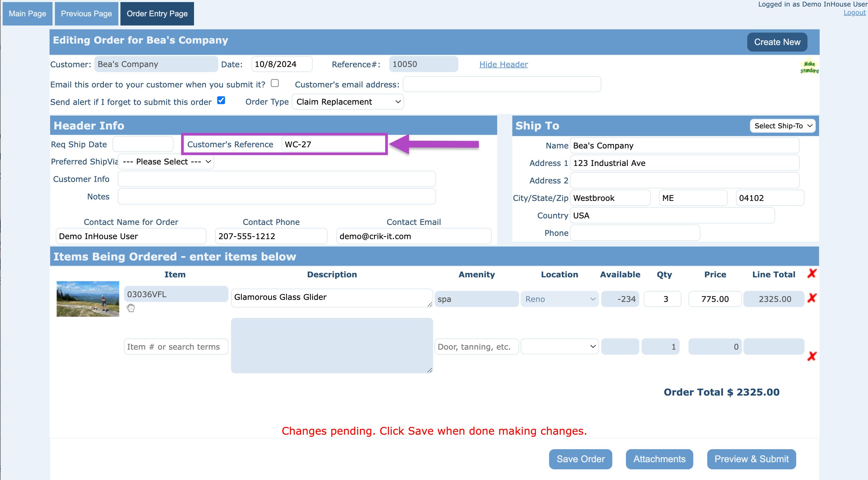This screenshot has width=868, height=480.
Task: Uncheck the forgot-to-submit alert checkbox
Action: (221, 101)
